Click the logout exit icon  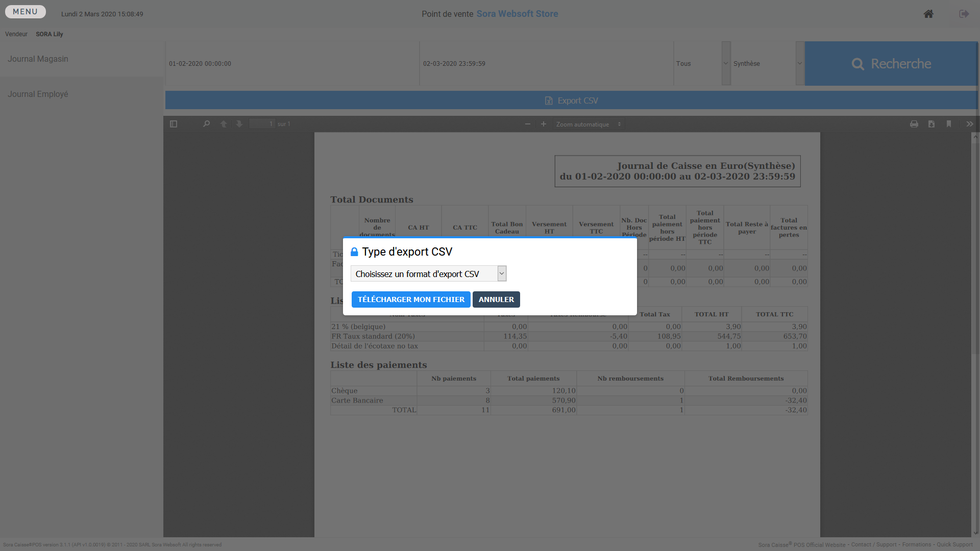coord(964,14)
